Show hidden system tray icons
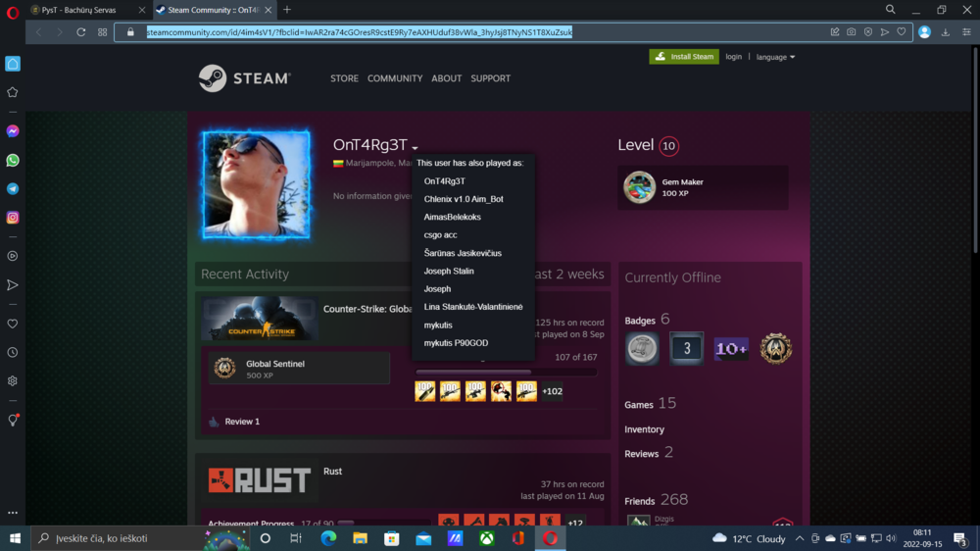The width and height of the screenshot is (980, 551). (x=800, y=538)
